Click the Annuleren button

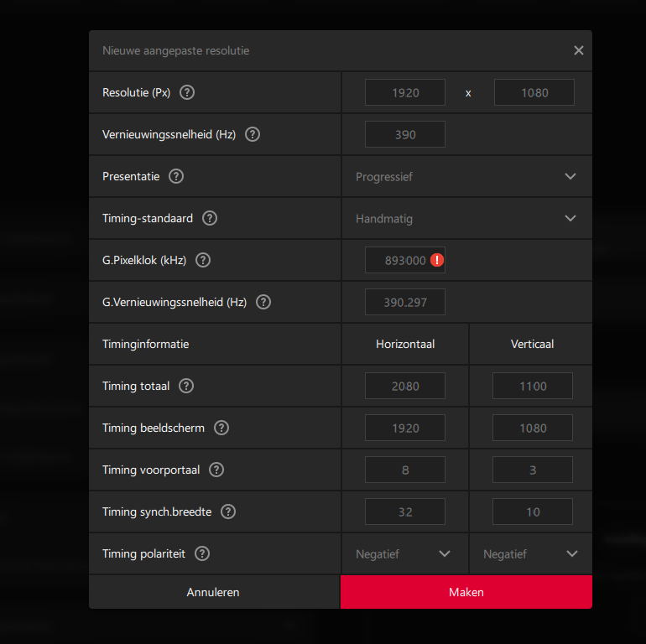(x=213, y=592)
